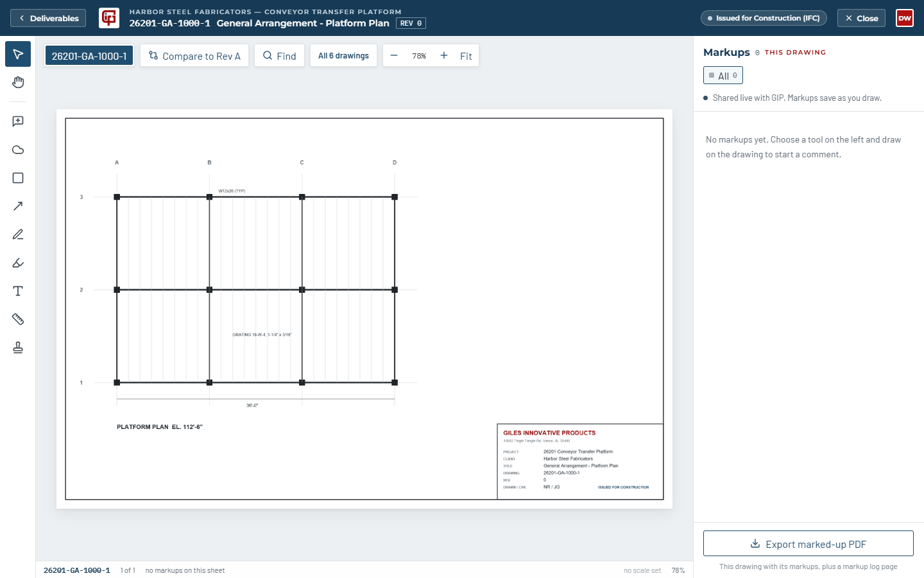This screenshot has height=578, width=924.
Task: Click the Issued for Construction status badge
Action: tap(764, 18)
